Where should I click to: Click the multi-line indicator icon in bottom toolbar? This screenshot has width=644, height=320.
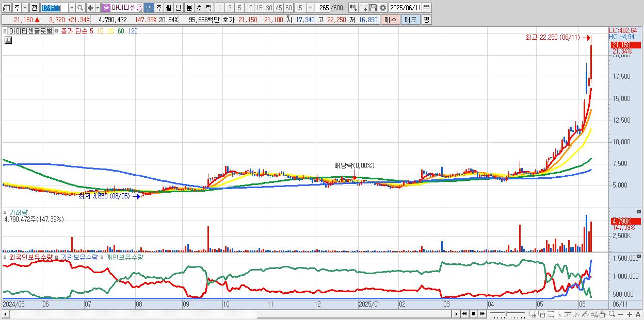[585, 314]
